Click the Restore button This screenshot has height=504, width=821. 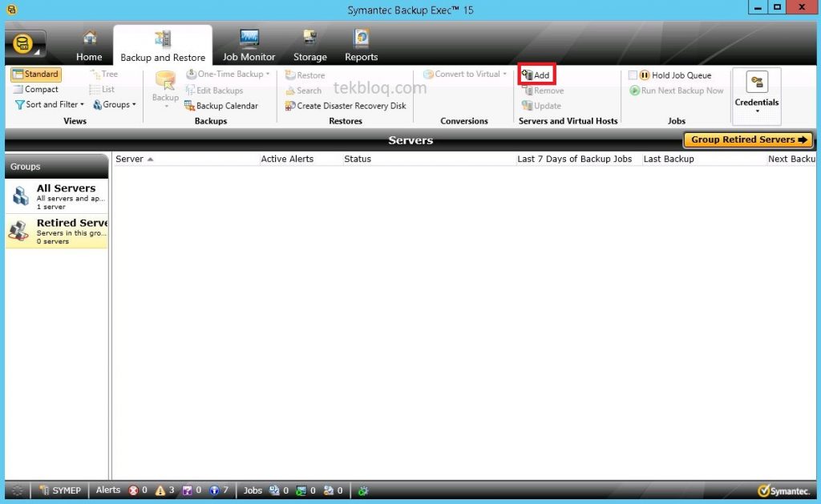305,75
